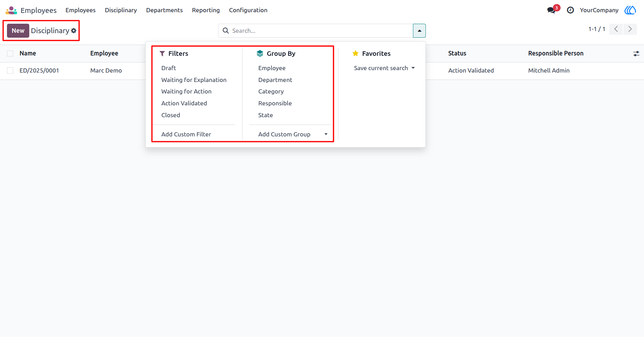Click the 1-1 / 1 pager counter
The image size is (644, 337).
click(597, 29)
